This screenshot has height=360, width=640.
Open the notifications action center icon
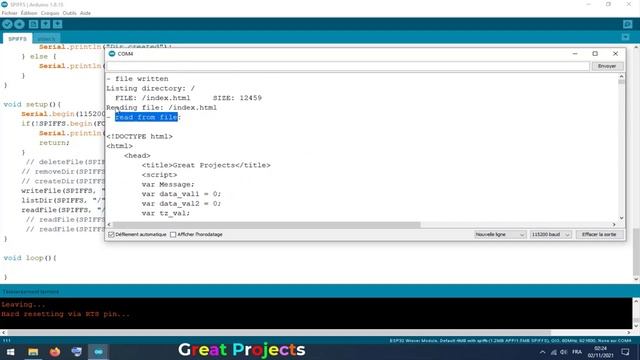tap(625, 352)
